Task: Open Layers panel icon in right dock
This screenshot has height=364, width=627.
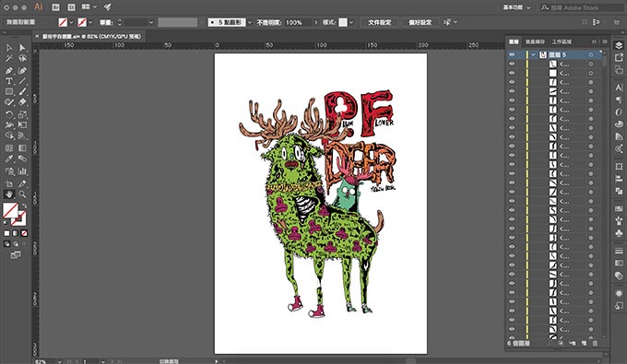Action: pos(619,45)
